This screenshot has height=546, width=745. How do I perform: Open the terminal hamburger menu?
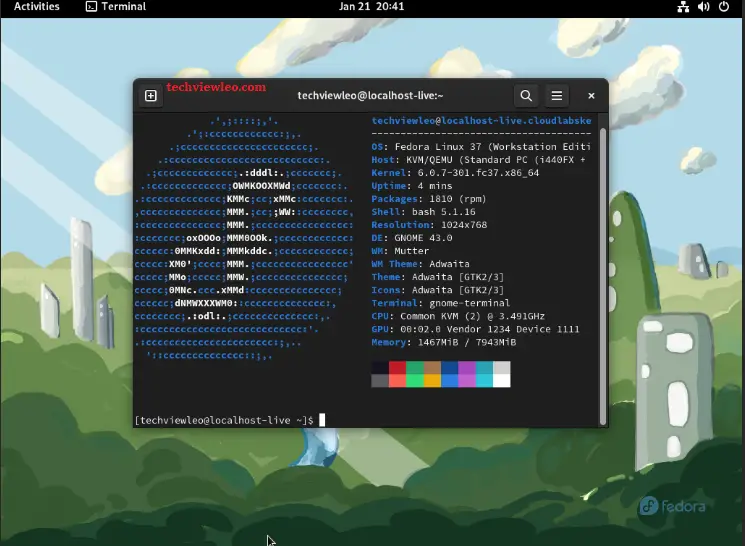[x=557, y=96]
